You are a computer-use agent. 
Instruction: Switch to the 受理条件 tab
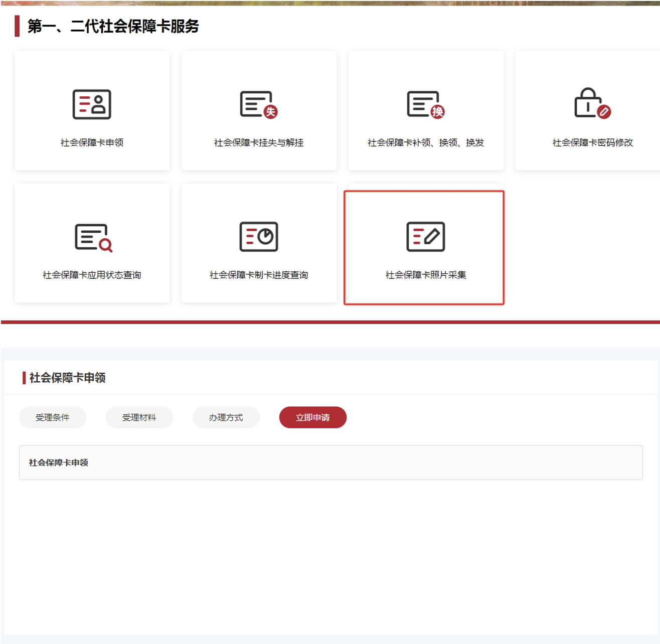click(x=52, y=417)
